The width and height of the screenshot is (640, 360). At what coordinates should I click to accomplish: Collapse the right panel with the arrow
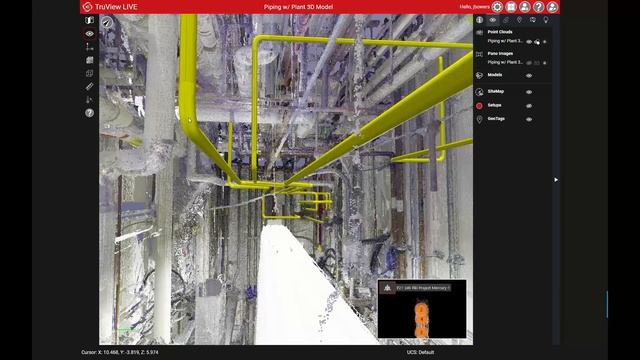pos(556,180)
